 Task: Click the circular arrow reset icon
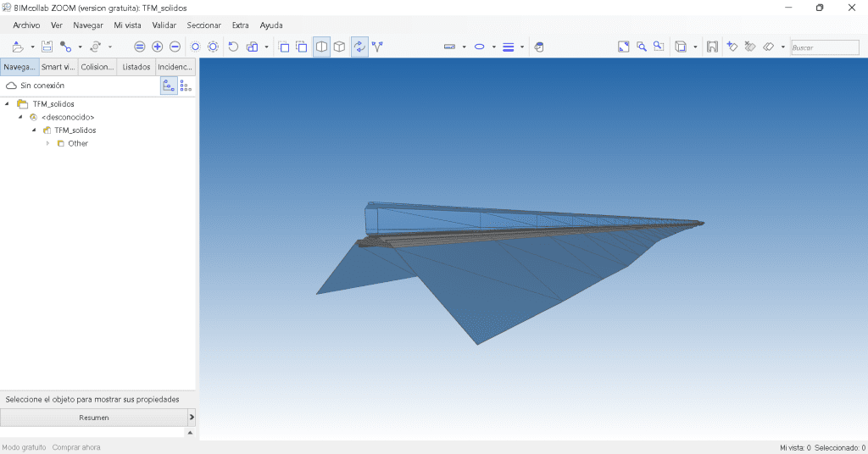point(233,47)
